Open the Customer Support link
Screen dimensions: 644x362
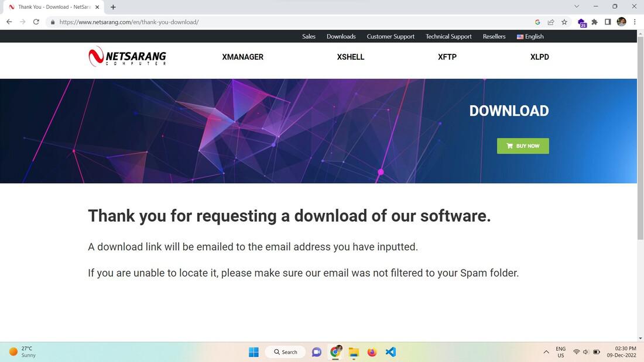(390, 36)
